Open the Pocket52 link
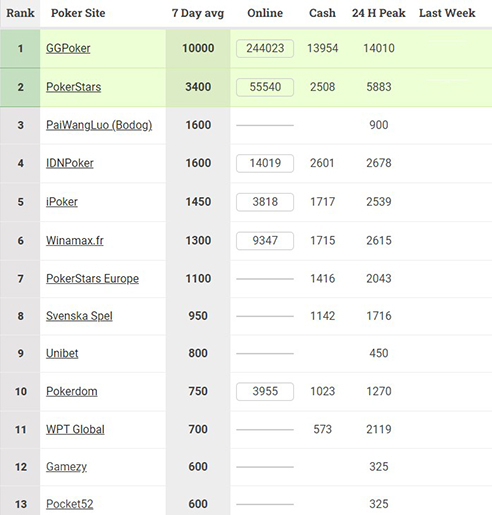Image resolution: width=492 pixels, height=515 pixels. pyautogui.click(x=69, y=504)
